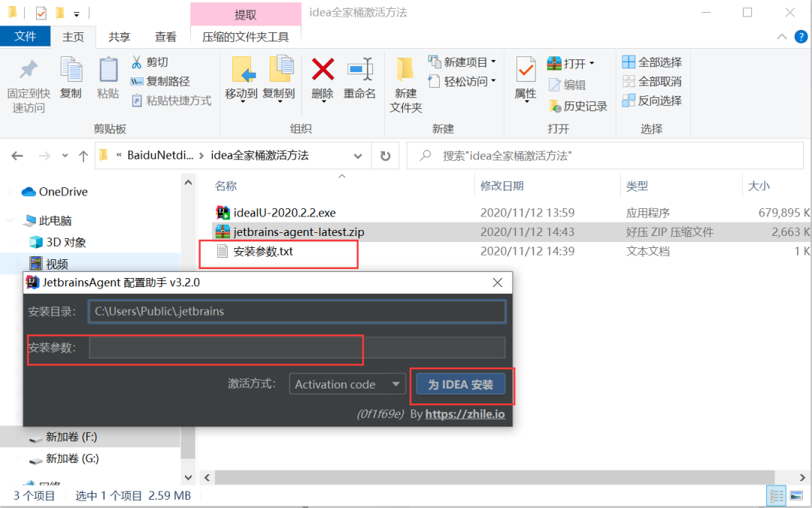
Task: Open the address bar history dropdown
Action: tap(358, 156)
